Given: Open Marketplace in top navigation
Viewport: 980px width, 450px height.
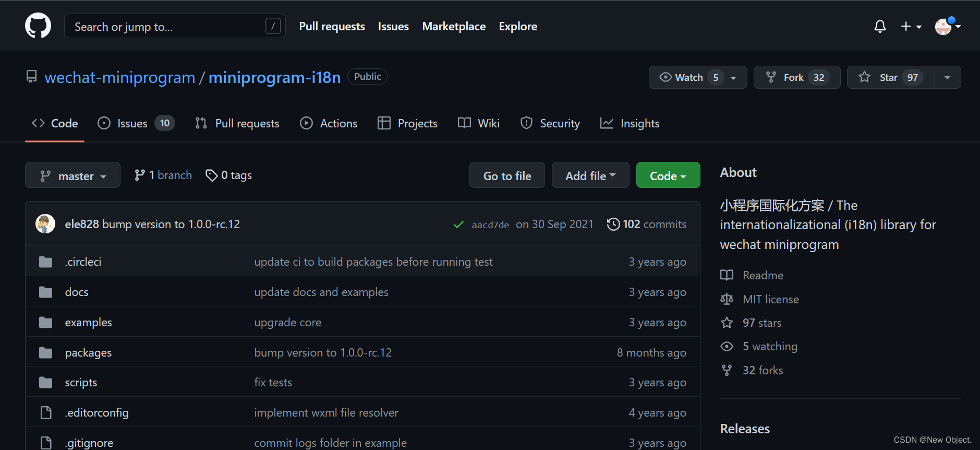Looking at the screenshot, I should click(454, 26).
